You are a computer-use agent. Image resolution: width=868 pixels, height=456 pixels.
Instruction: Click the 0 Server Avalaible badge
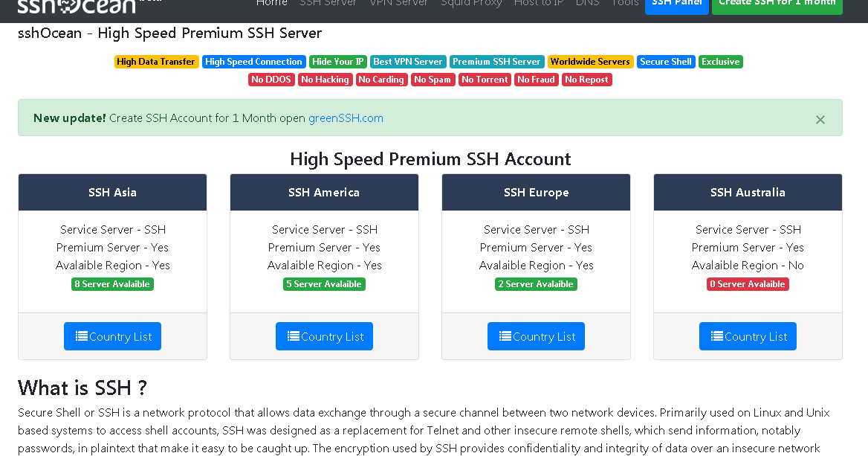[x=748, y=284]
